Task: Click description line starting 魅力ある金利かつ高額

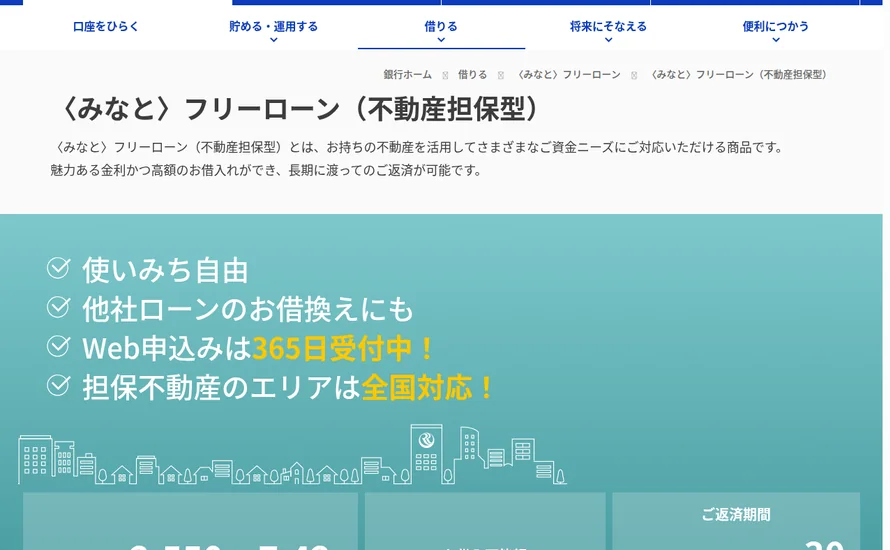Action: pyautogui.click(x=266, y=170)
